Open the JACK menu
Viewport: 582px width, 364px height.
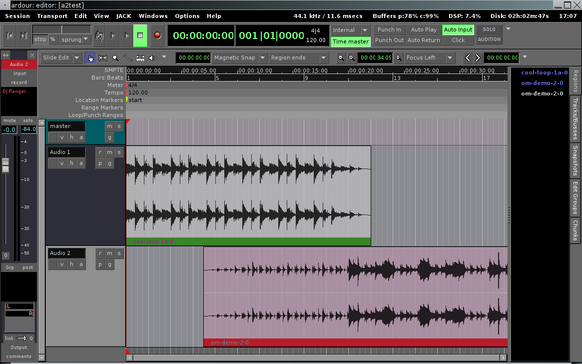[124, 16]
